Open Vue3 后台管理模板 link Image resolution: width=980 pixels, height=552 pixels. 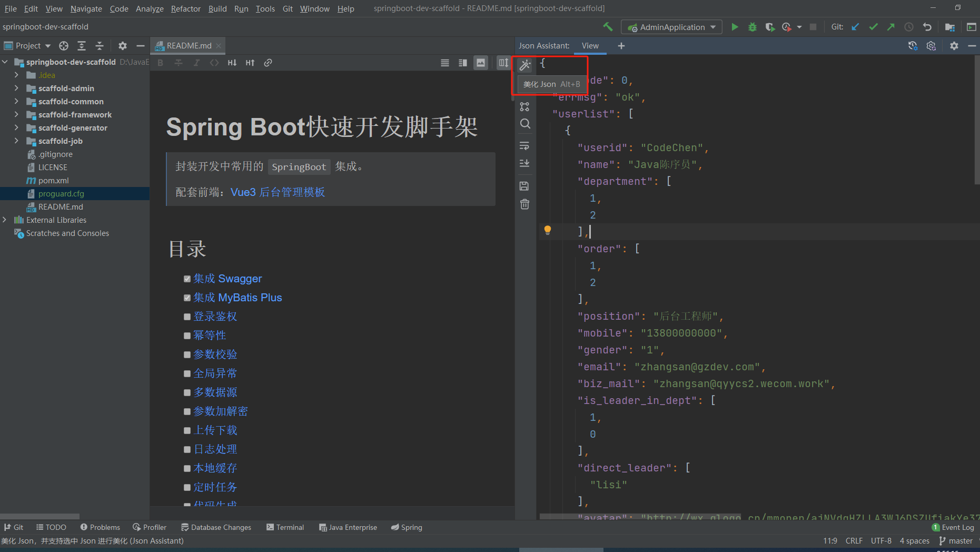278,192
